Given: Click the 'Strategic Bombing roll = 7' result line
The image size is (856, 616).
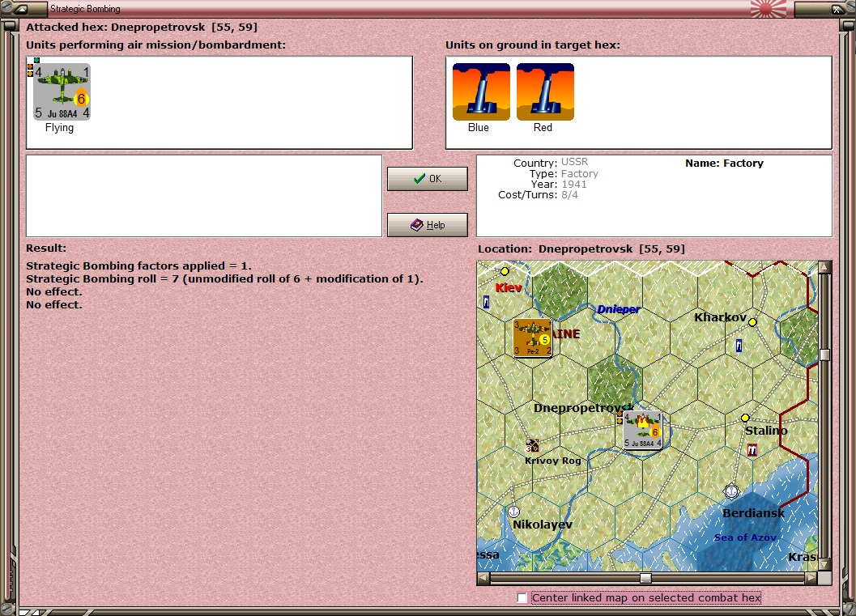Looking at the screenshot, I should (225, 278).
